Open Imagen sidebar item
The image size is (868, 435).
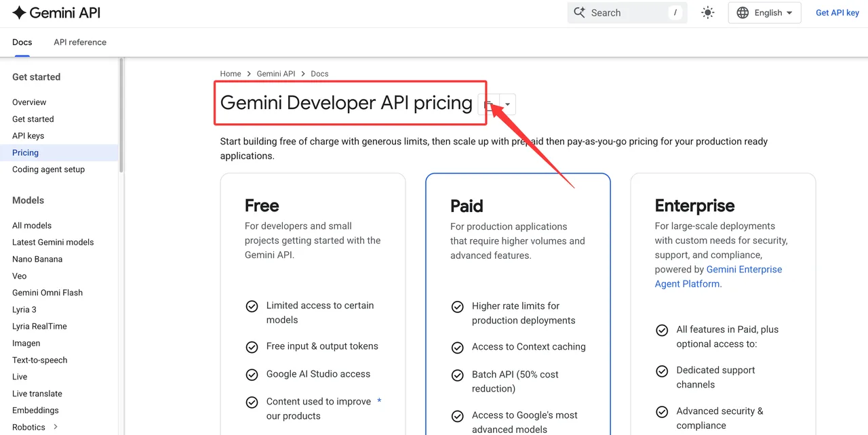coord(26,343)
